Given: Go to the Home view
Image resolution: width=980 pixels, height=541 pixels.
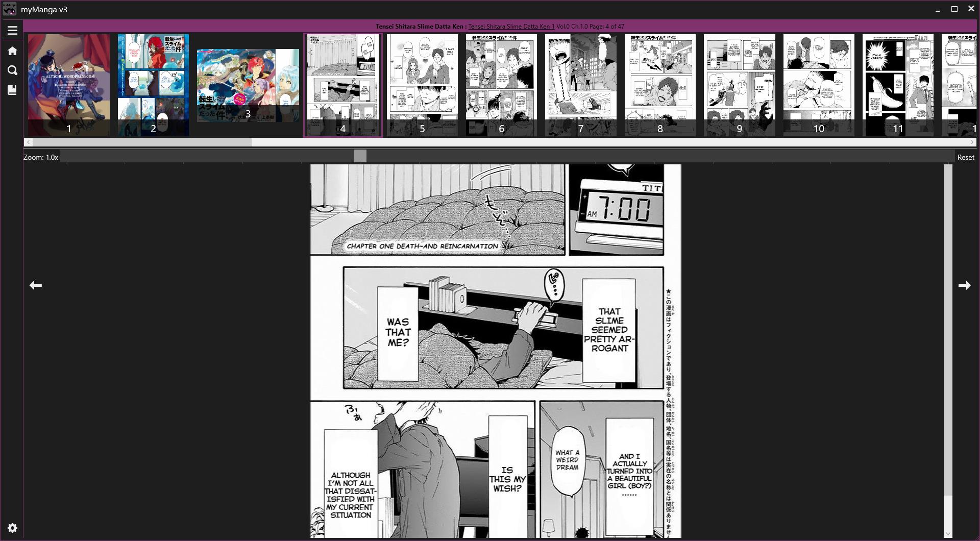Looking at the screenshot, I should coord(12,51).
